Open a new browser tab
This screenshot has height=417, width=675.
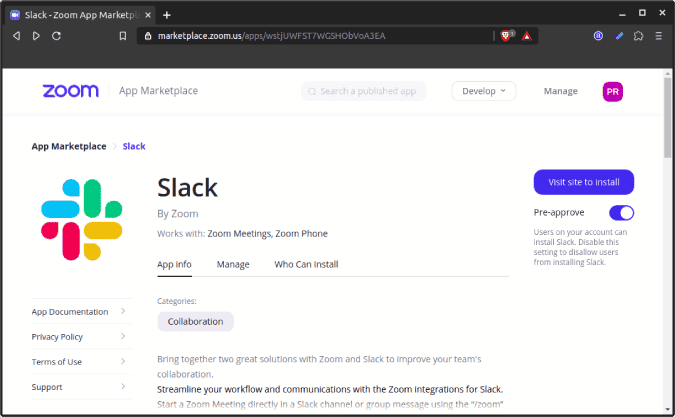point(167,15)
